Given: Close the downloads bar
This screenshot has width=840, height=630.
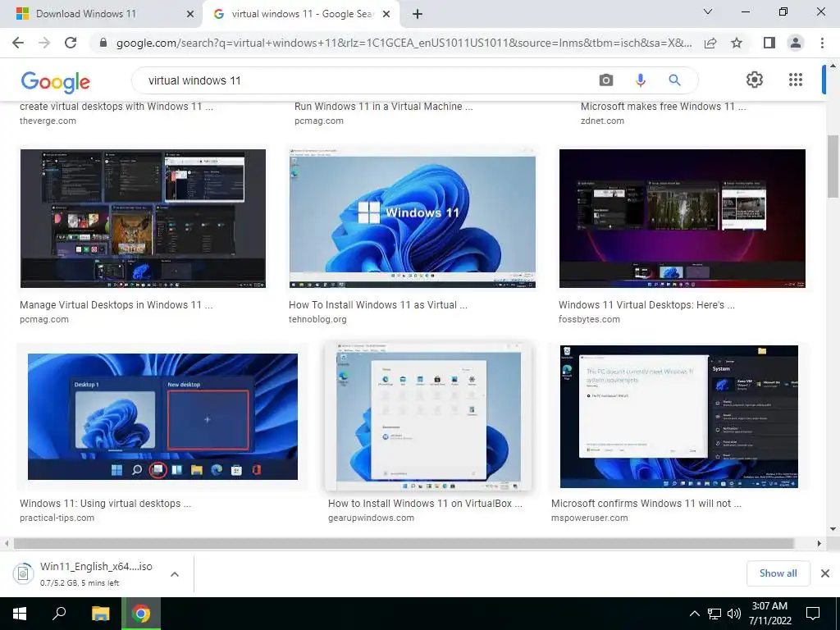Looking at the screenshot, I should tap(825, 573).
